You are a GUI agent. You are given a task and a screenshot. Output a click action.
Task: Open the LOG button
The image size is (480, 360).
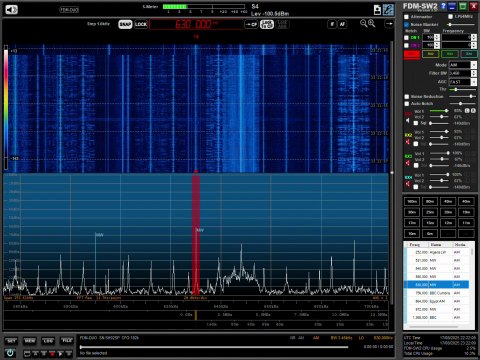[48, 341]
